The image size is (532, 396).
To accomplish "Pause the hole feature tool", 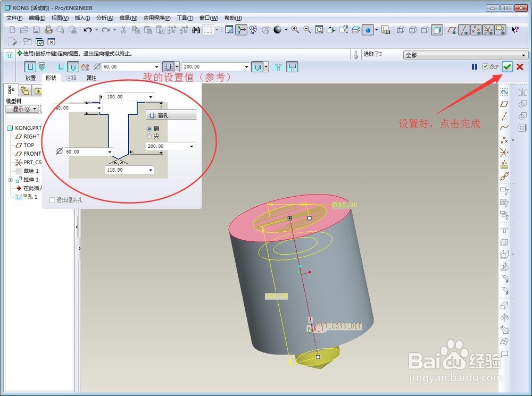I will (x=475, y=67).
